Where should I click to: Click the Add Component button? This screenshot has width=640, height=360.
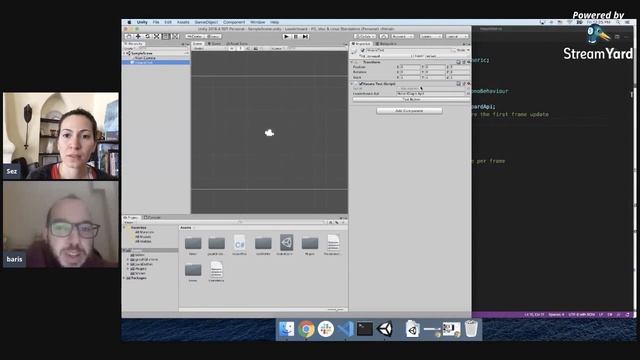409,111
